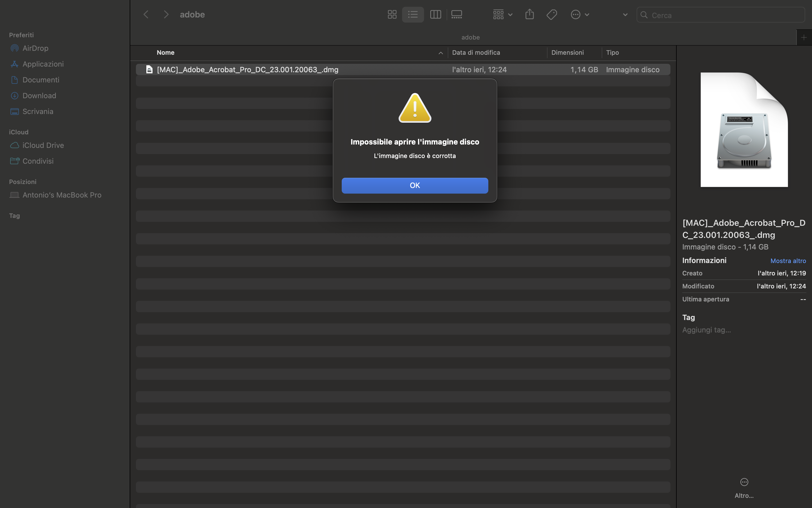The image size is (812, 508).
Task: Open Antonio's MacBook Pro location
Action: point(62,195)
